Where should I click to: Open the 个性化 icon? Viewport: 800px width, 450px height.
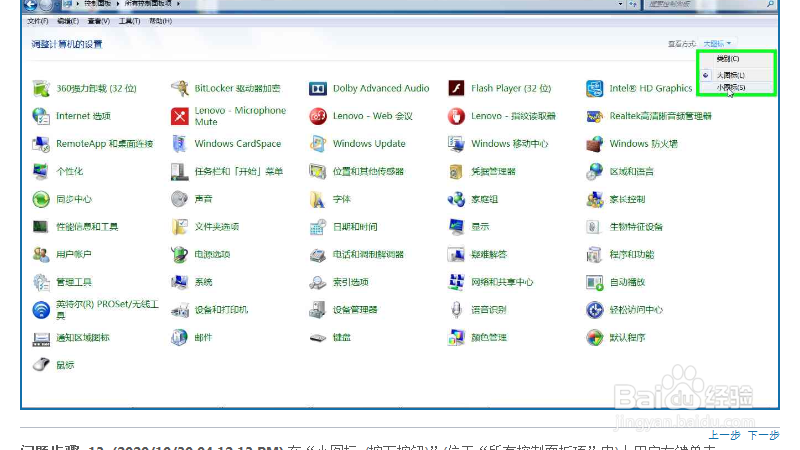click(41, 171)
